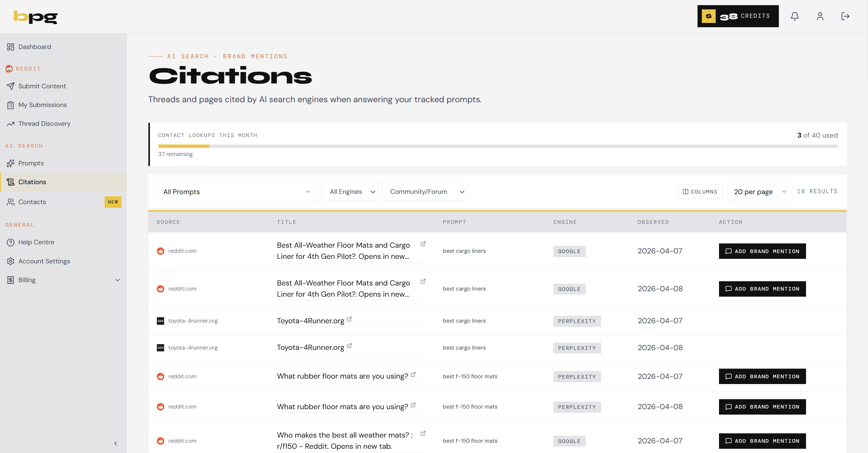Click external link icon for Who makes best mats
Image resolution: width=868 pixels, height=453 pixels.
[x=423, y=434]
